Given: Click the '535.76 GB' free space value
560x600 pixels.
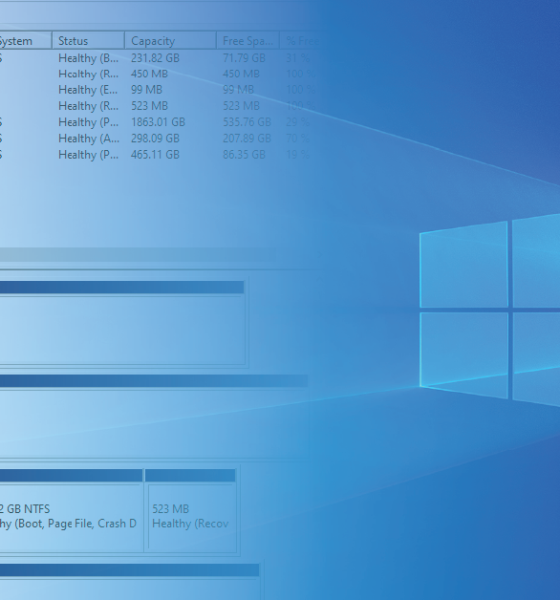Looking at the screenshot, I should pos(247,122).
